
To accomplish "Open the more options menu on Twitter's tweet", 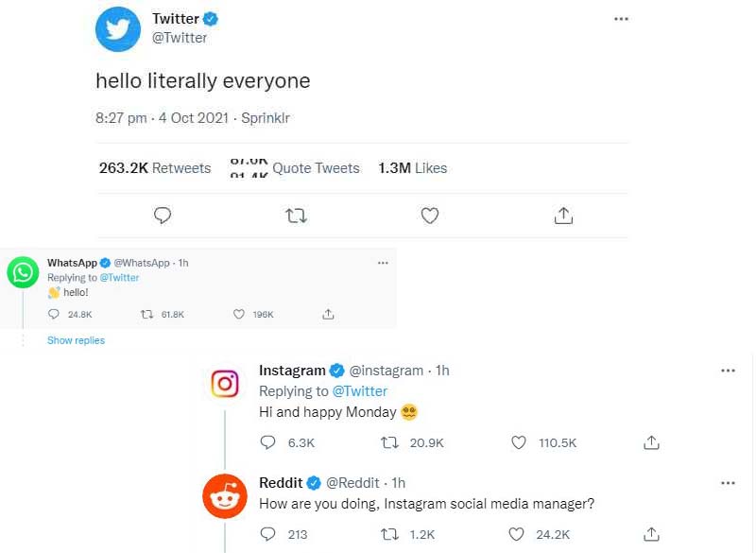I will click(x=621, y=19).
